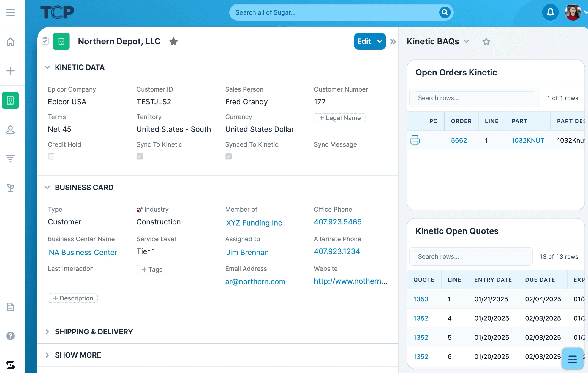Open the Help question mark icon
Viewport: 588px width, 373px height.
coord(10,336)
